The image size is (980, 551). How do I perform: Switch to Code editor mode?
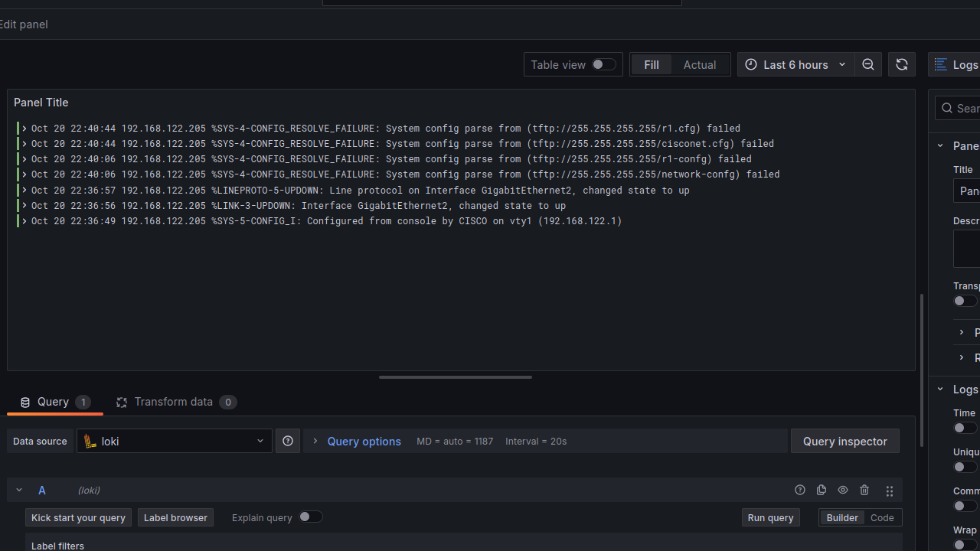point(882,517)
